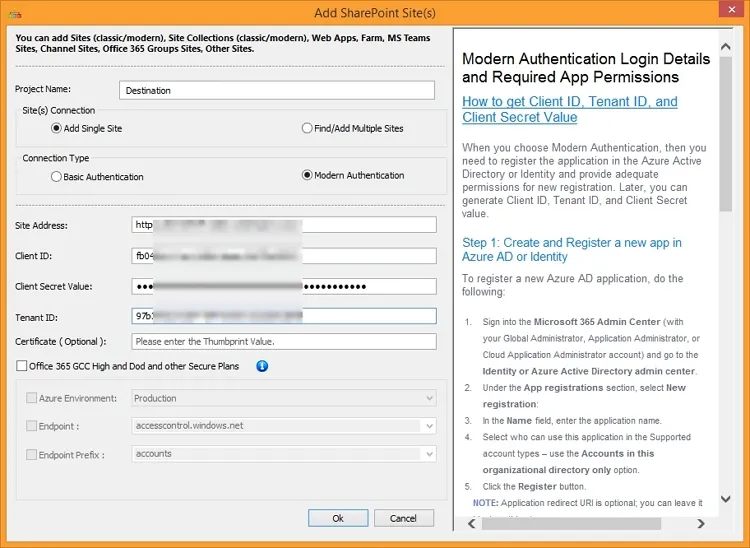Close the Add SharePoint Site(s) dialog
The height and width of the screenshot is (548, 750).
click(x=731, y=9)
